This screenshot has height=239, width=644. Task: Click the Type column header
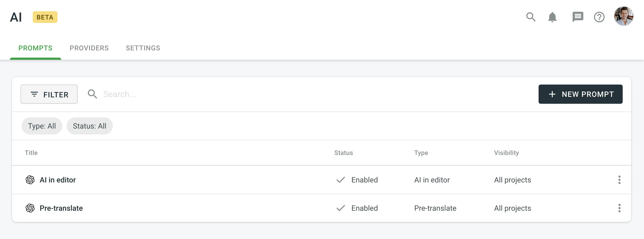point(421,153)
